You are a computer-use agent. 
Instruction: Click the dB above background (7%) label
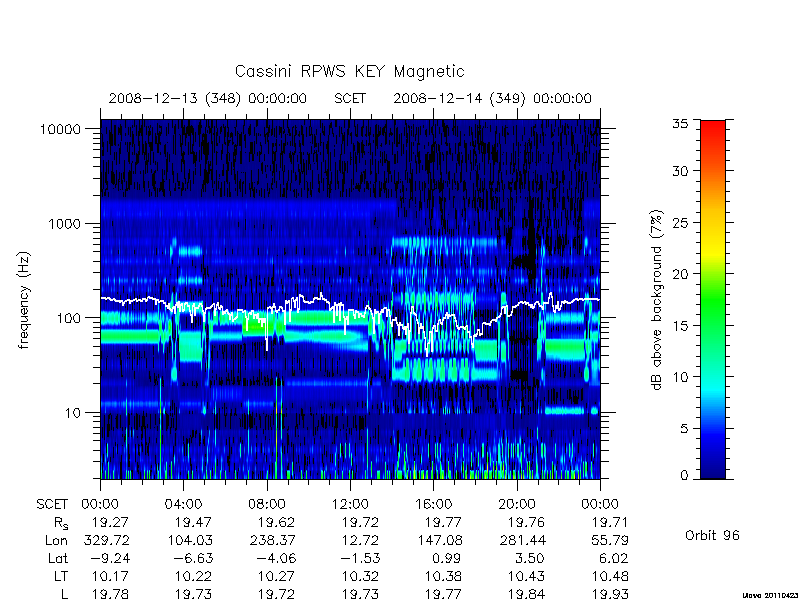pos(657,300)
